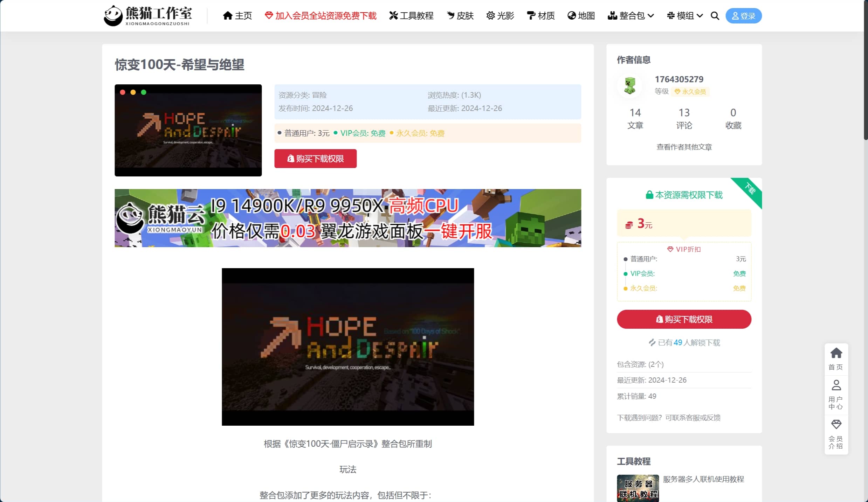Image resolution: width=868 pixels, height=502 pixels.
Task: Click the sidebar rounded 购买下载权限 button
Action: [x=684, y=319]
